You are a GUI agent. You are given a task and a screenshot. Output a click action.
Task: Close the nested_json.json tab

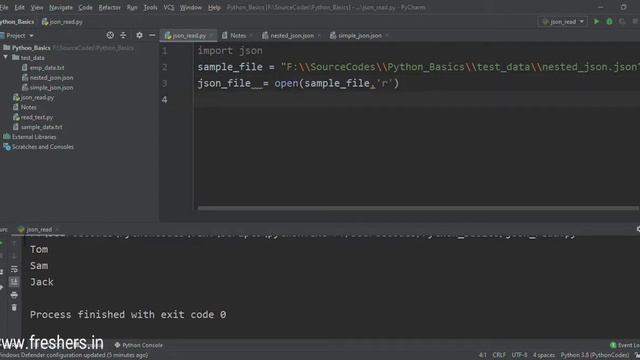[x=319, y=36]
